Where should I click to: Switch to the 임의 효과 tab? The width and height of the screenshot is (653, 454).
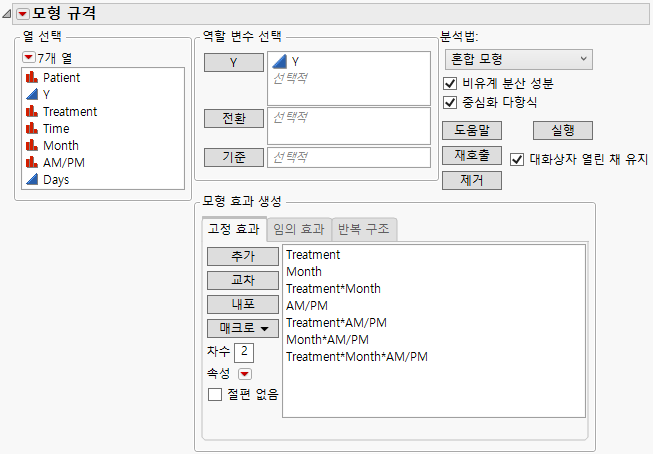[x=299, y=229]
